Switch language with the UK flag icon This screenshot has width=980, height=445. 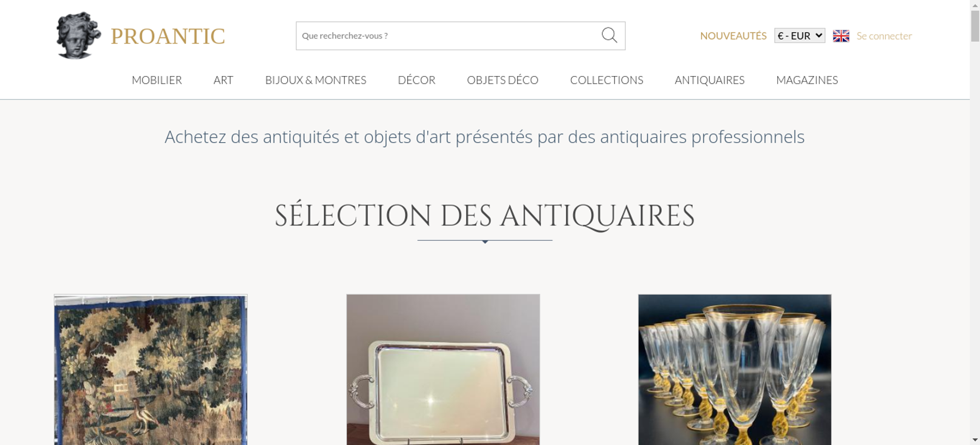841,36
